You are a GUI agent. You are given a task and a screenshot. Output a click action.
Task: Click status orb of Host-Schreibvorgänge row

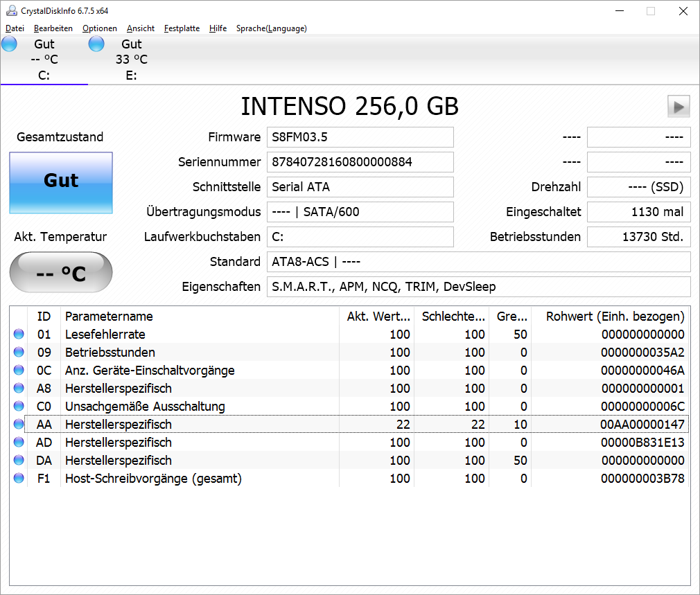[19, 478]
